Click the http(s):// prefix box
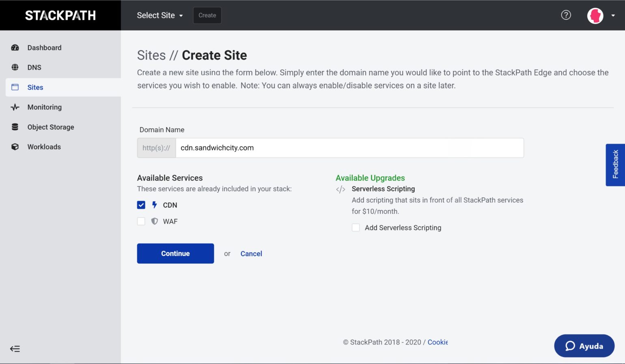The width and height of the screenshot is (625, 364). pos(156,148)
